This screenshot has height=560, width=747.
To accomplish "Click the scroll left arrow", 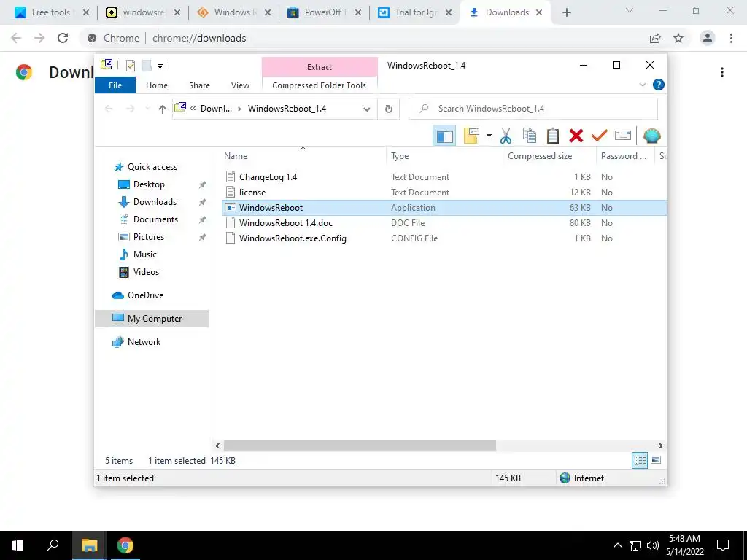I will [x=217, y=446].
